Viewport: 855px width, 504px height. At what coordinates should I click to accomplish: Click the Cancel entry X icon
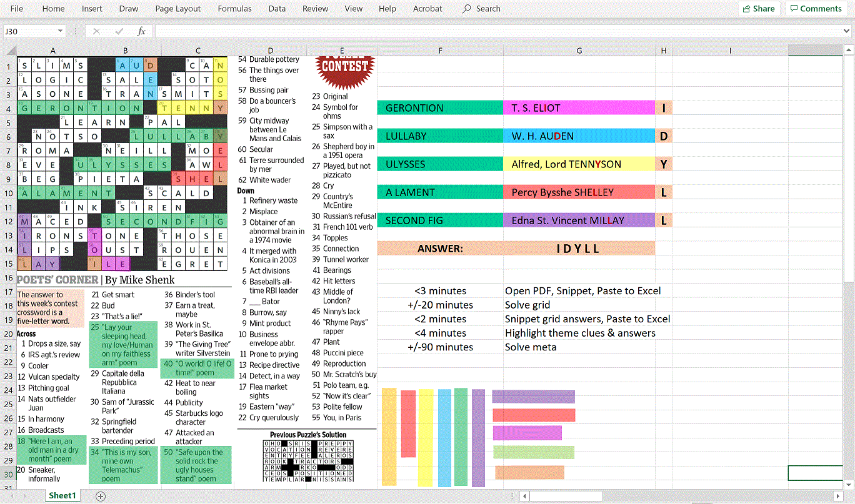96,31
